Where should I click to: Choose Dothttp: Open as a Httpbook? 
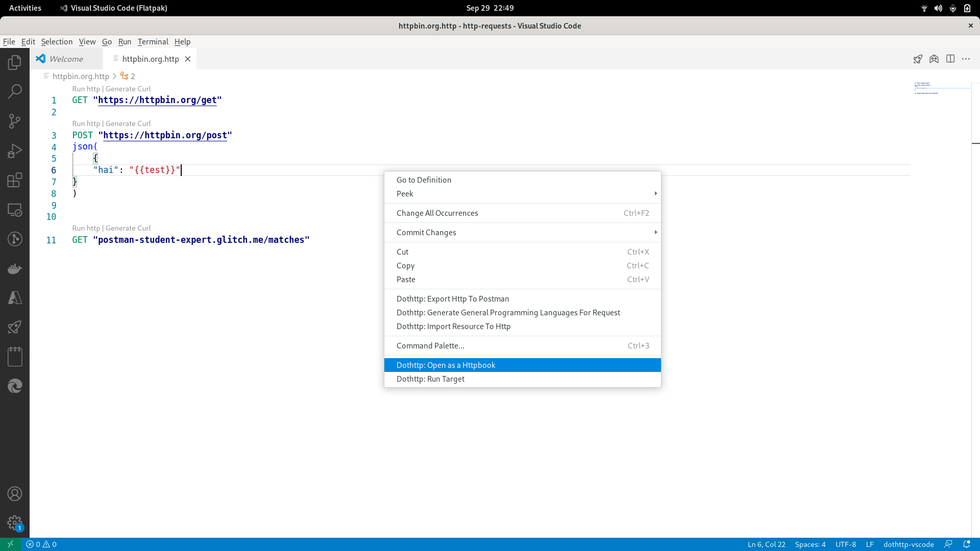click(x=522, y=365)
